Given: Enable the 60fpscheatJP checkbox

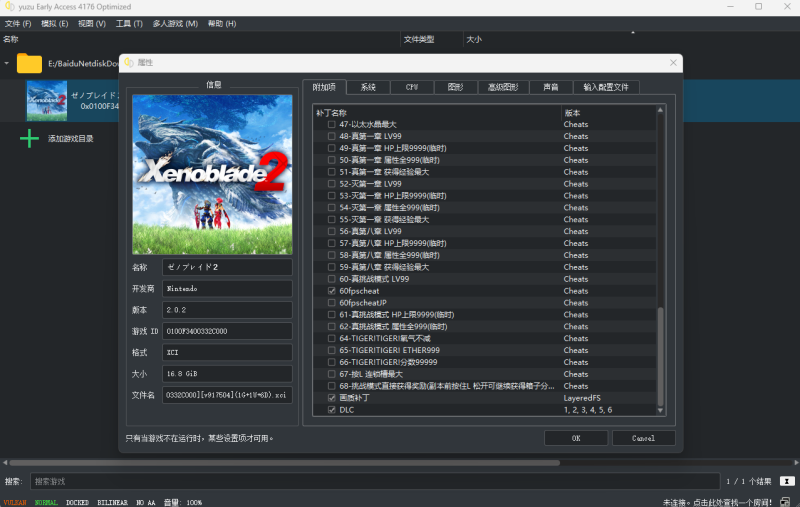Looking at the screenshot, I should click(332, 303).
